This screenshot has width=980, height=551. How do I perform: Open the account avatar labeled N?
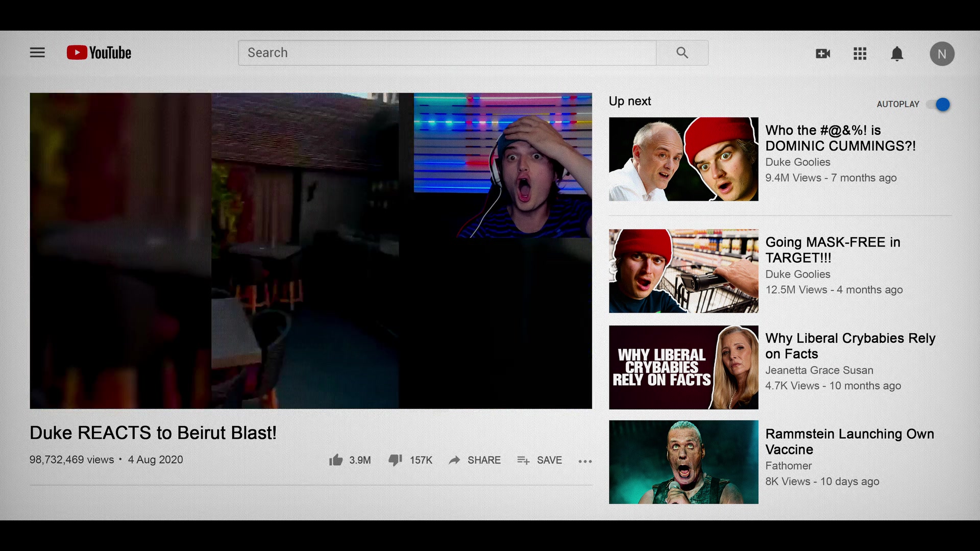tap(942, 54)
